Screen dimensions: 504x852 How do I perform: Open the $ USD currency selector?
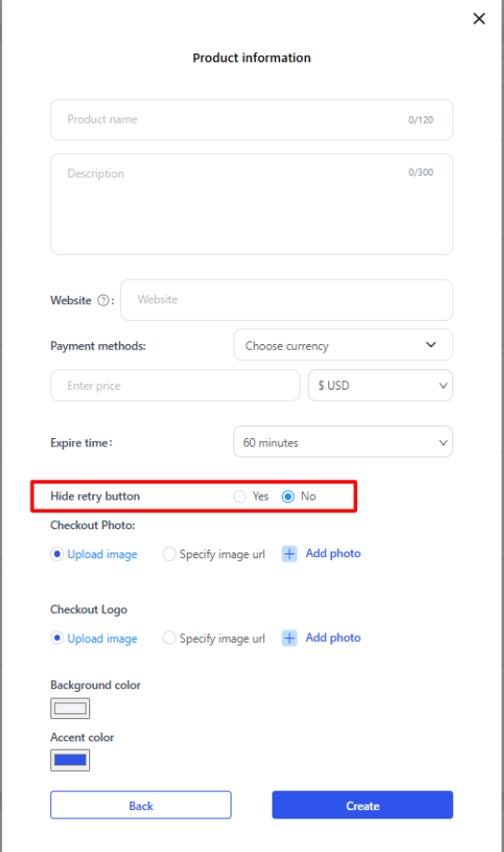point(380,385)
